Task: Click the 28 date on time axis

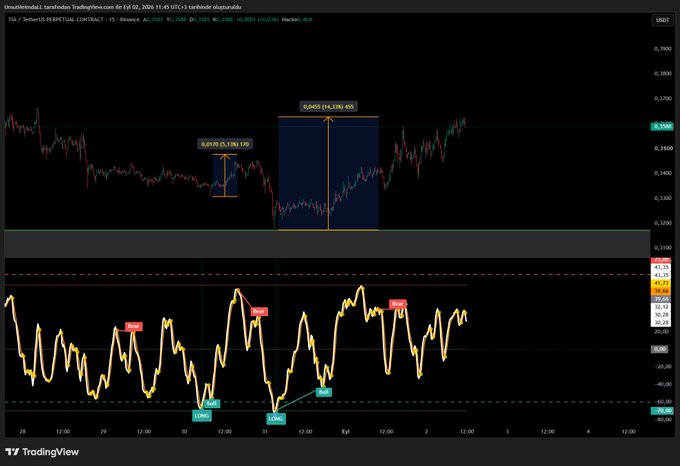Action: [23, 432]
